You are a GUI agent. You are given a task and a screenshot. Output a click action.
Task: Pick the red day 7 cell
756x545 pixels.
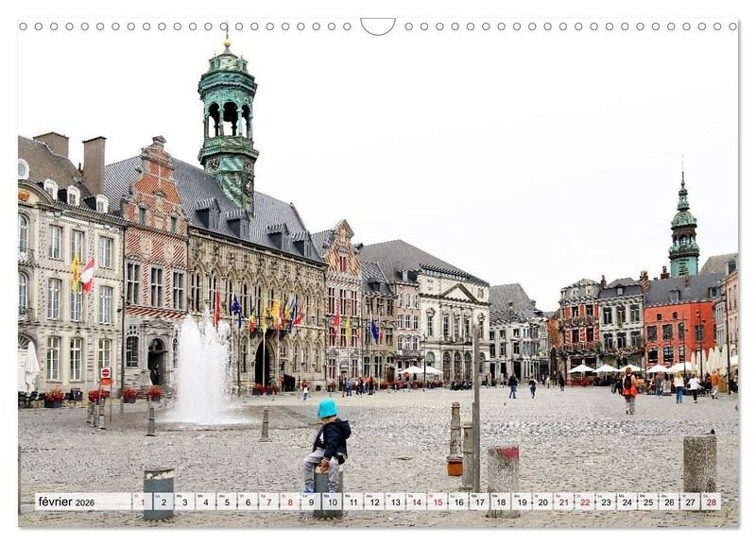pyautogui.click(x=268, y=502)
